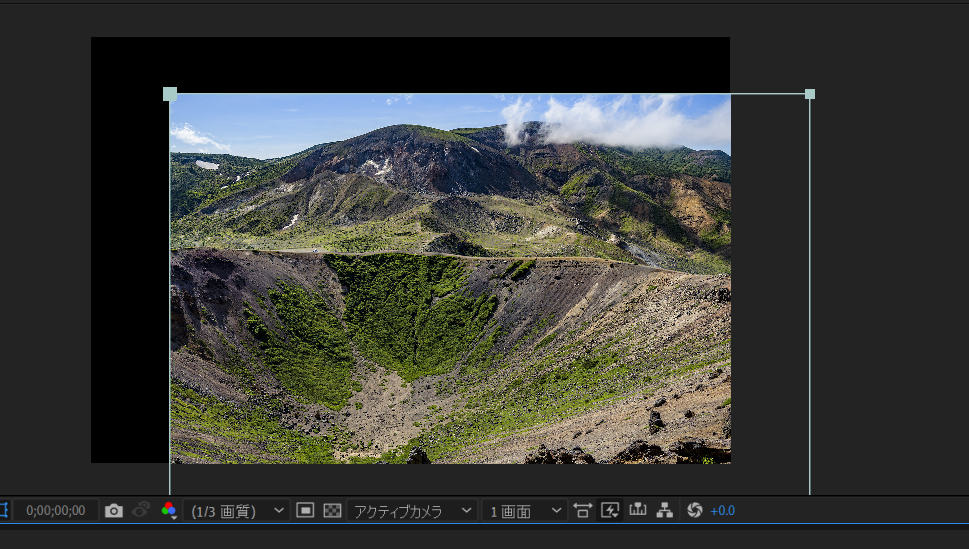Click the top-right layer bounding handle
The image size is (969, 549).
click(810, 94)
